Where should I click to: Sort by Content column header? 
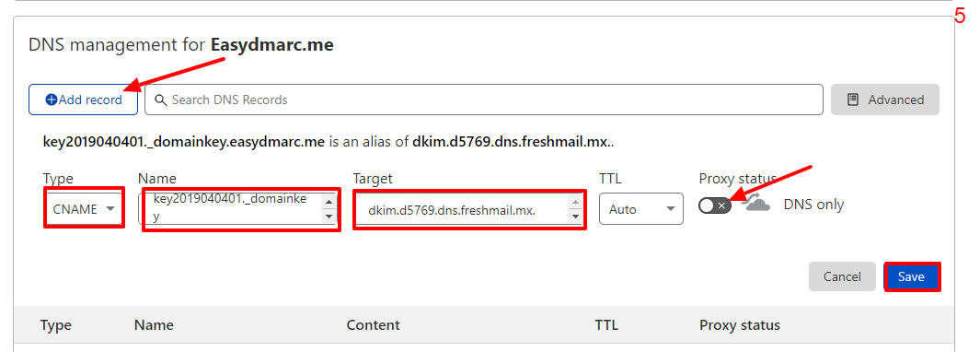(373, 325)
